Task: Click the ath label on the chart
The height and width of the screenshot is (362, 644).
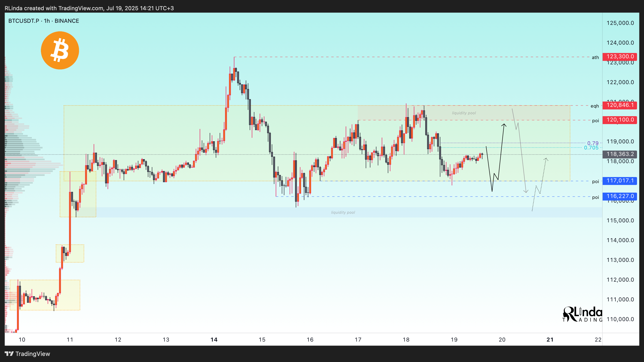Action: tap(595, 57)
